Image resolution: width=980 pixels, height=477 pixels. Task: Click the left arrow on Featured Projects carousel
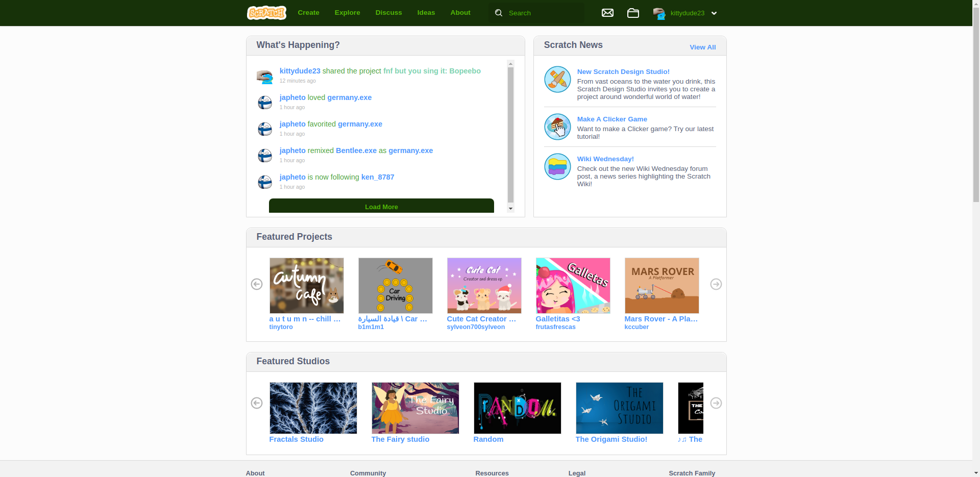(x=256, y=284)
